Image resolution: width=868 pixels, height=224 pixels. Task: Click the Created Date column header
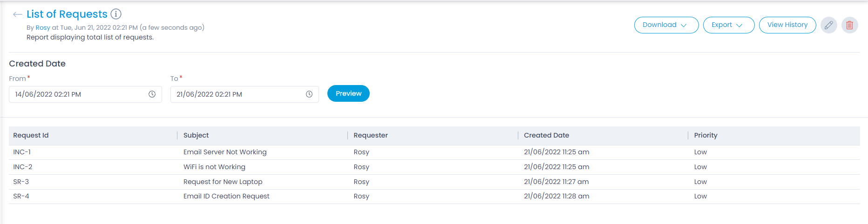point(546,135)
